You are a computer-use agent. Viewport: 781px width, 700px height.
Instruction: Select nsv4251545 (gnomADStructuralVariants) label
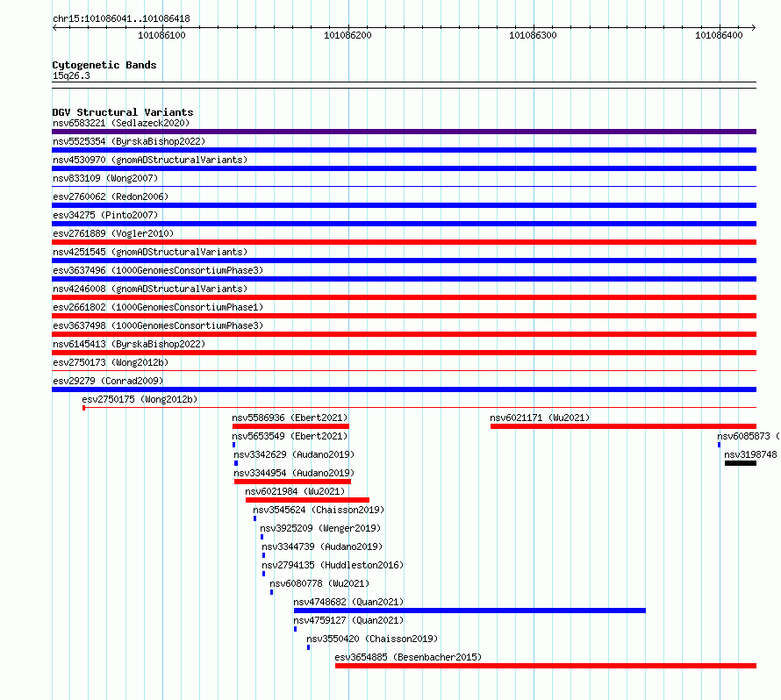pyautogui.click(x=150, y=252)
